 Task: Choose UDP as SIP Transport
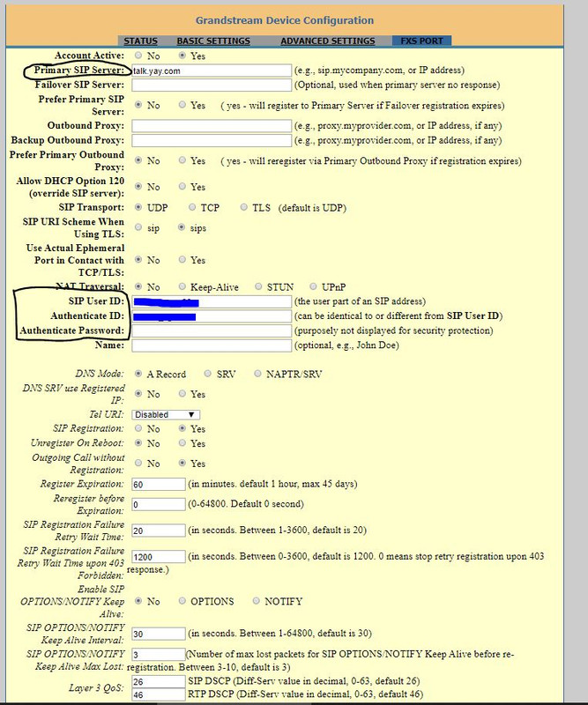coord(138,207)
